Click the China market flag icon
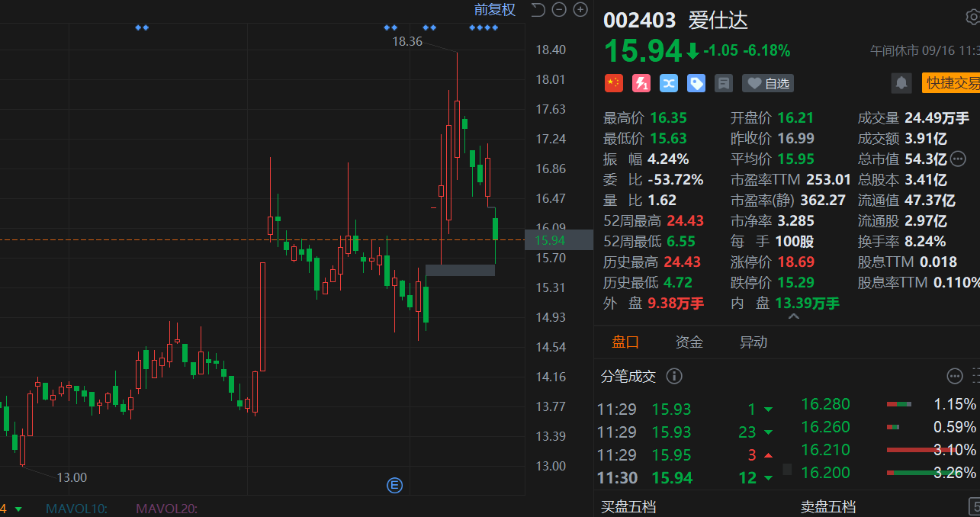 (613, 83)
